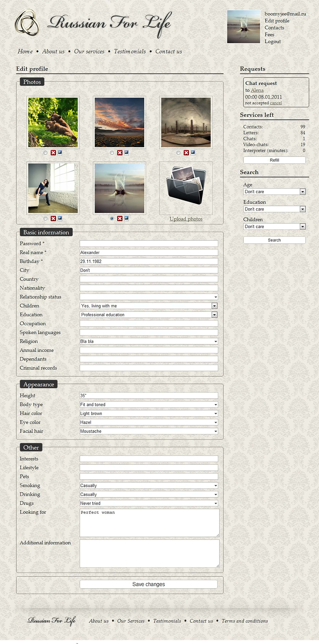319x644 pixels.
Task: Cancel the chat request to Alena
Action: click(x=276, y=103)
